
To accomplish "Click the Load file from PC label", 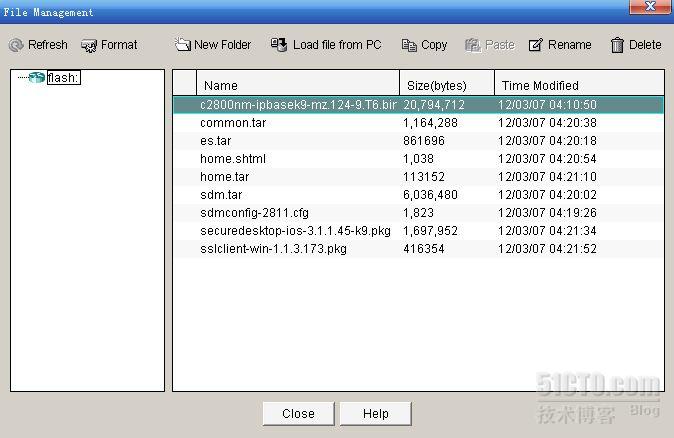I will 337,45.
